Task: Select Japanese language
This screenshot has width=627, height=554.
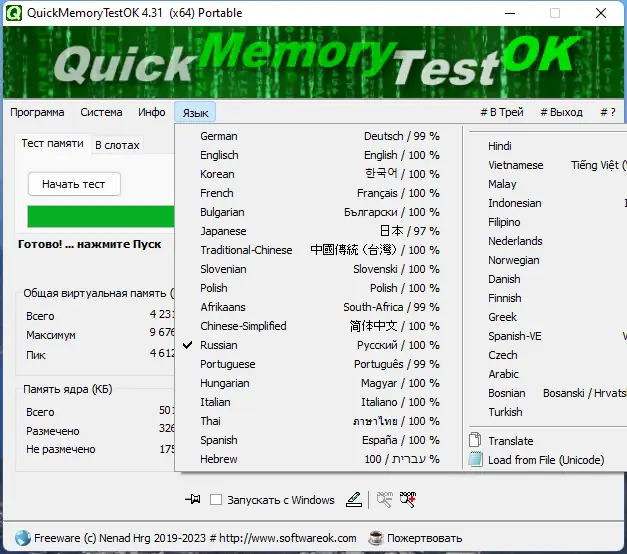Action: (319, 231)
